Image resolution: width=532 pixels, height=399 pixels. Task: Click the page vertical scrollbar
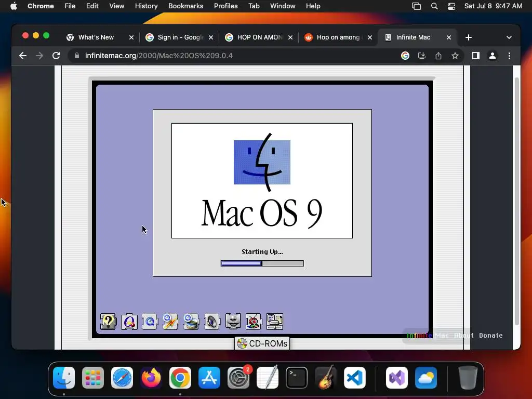[517, 202]
